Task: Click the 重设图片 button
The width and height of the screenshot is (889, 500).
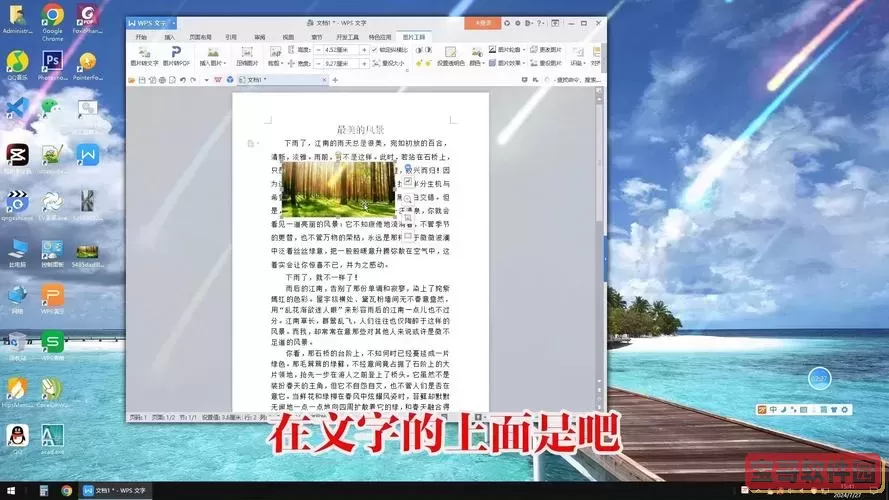Action: [x=546, y=63]
